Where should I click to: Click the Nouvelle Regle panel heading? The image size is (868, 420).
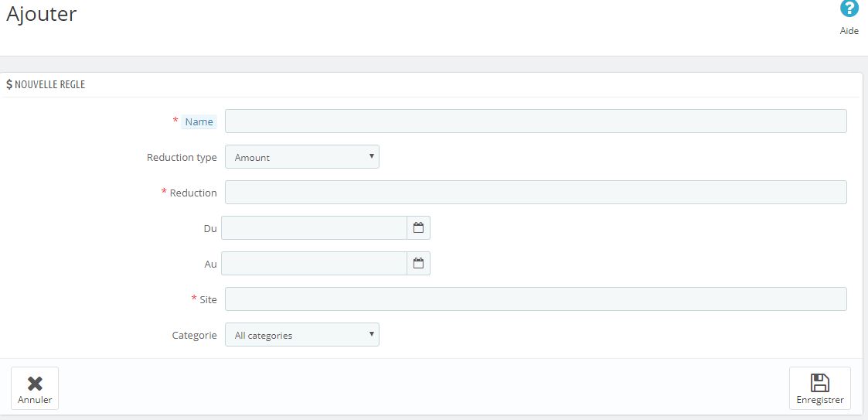point(49,84)
